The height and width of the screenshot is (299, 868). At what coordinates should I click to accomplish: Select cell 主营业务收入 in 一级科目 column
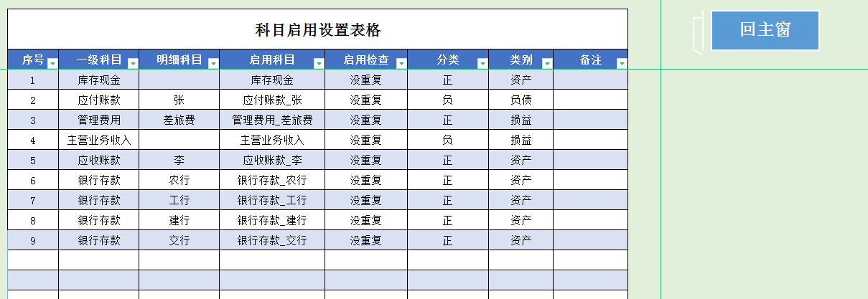(x=99, y=140)
